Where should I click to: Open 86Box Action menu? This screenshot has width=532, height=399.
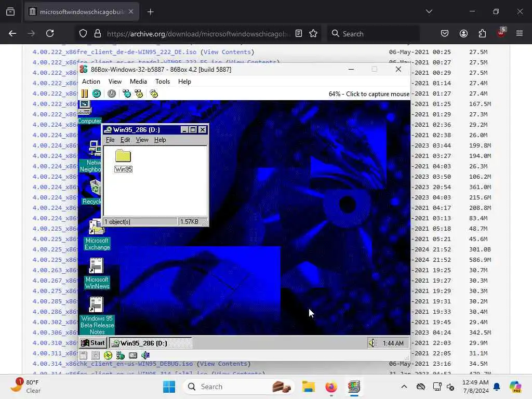[x=91, y=82]
